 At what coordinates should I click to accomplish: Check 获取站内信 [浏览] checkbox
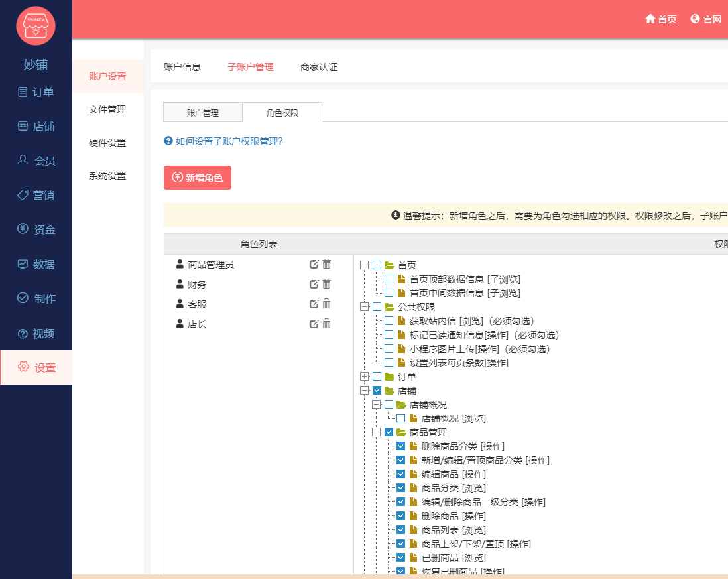389,321
